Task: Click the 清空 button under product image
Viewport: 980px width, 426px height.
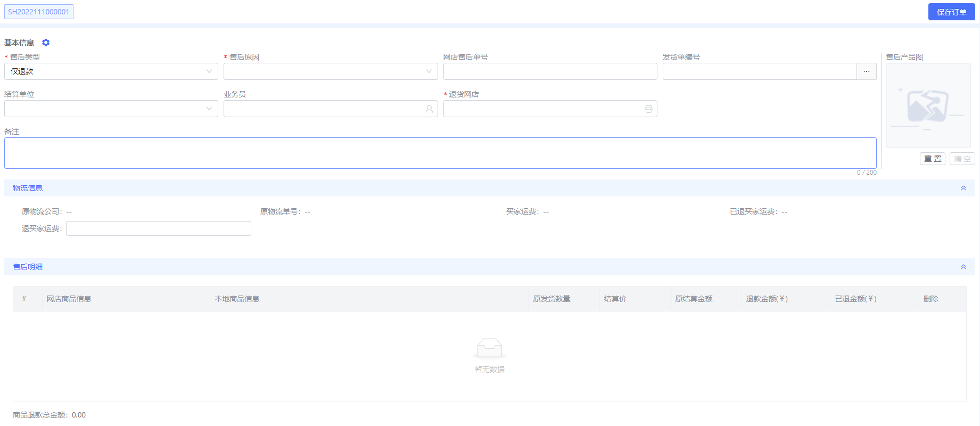Action: coord(962,159)
